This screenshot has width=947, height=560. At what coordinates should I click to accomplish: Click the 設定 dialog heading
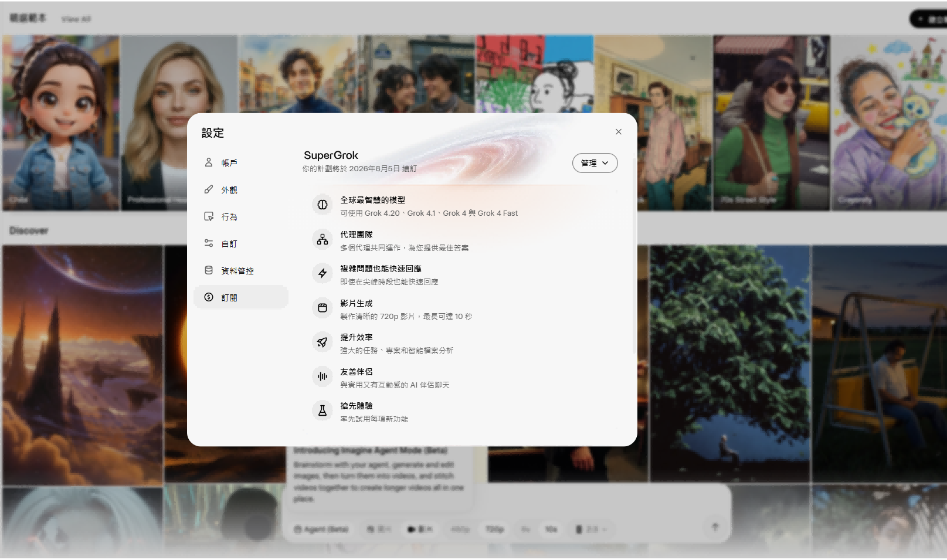point(213,133)
